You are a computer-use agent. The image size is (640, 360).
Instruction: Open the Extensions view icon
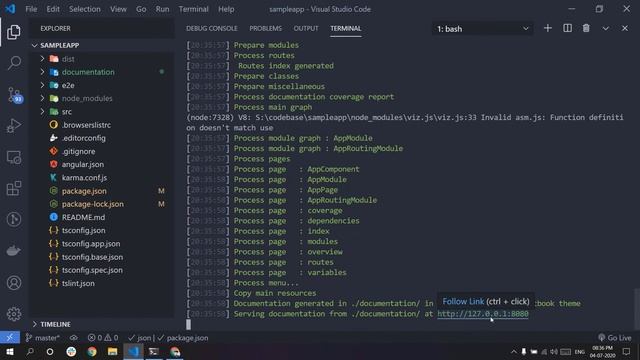(14, 188)
